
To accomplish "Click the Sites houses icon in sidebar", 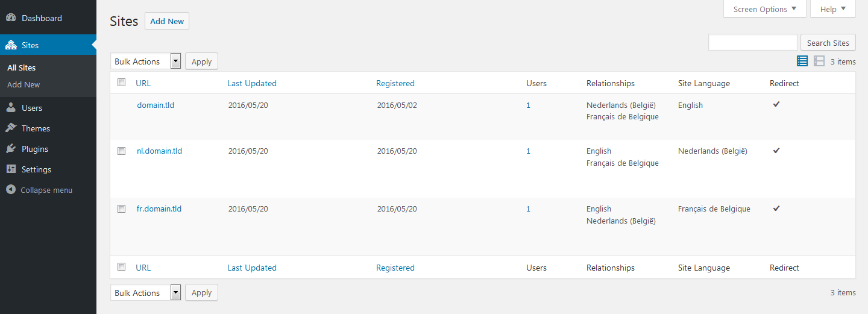I will pyautogui.click(x=11, y=45).
